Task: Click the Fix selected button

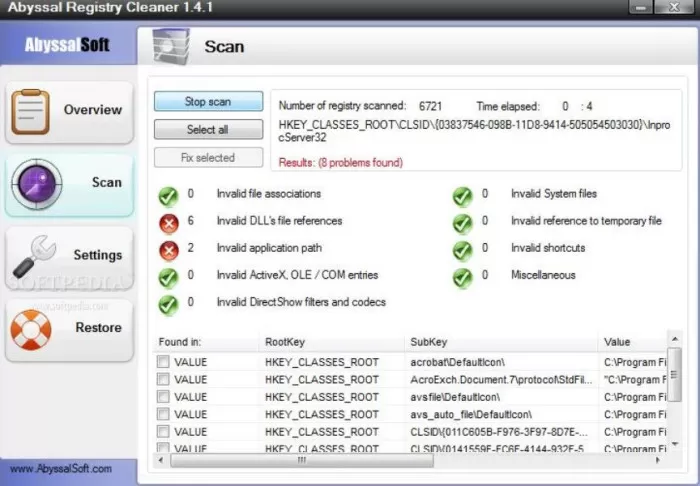Action: pyautogui.click(x=208, y=158)
